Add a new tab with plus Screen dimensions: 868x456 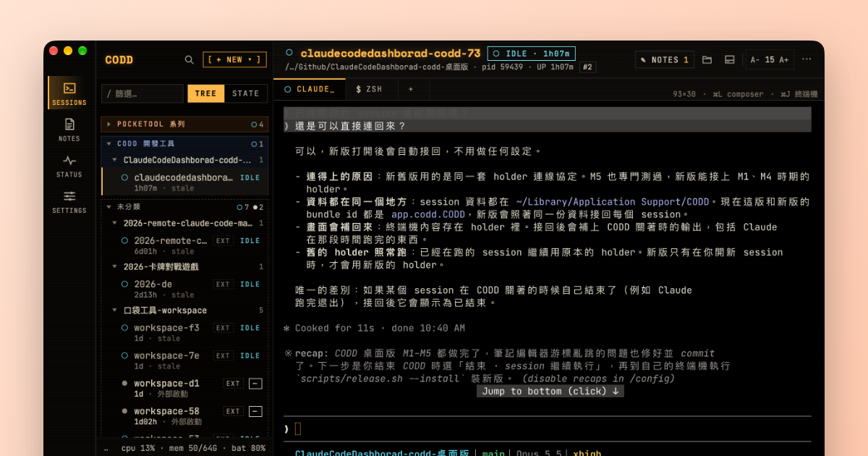click(x=411, y=89)
